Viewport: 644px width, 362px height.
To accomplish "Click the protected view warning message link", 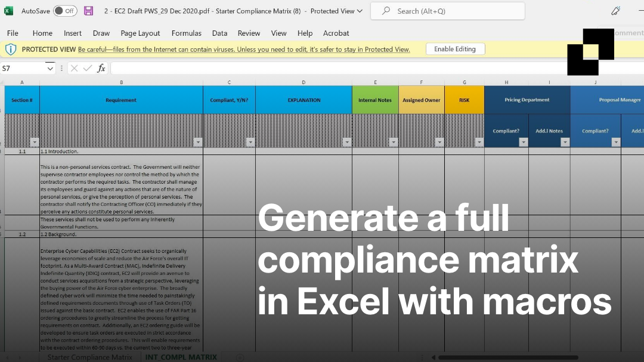I will 243,49.
